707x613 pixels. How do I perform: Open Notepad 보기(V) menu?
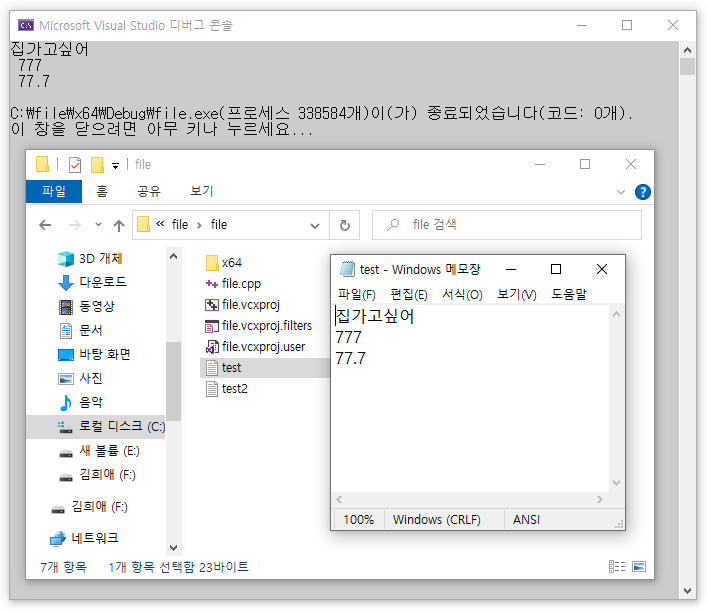click(517, 294)
